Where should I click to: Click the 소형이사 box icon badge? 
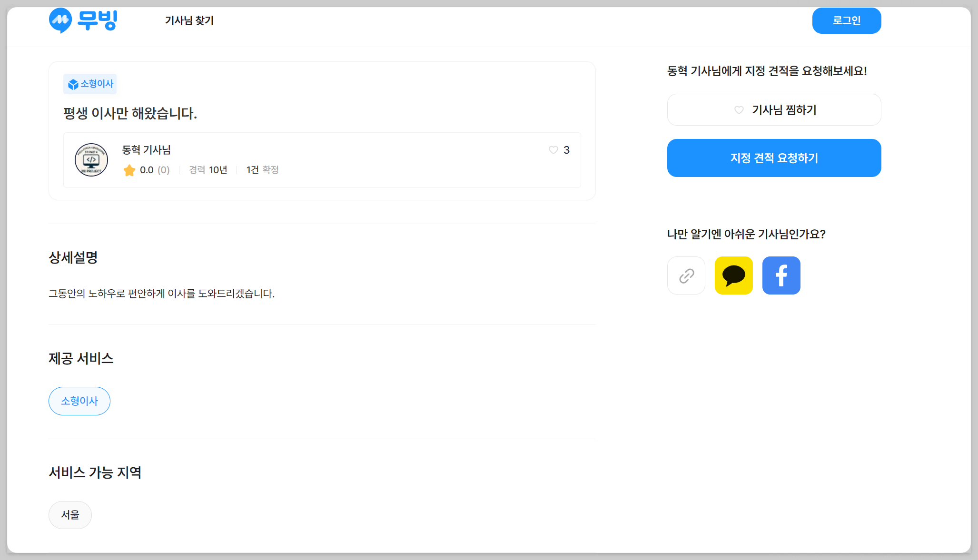click(x=73, y=85)
